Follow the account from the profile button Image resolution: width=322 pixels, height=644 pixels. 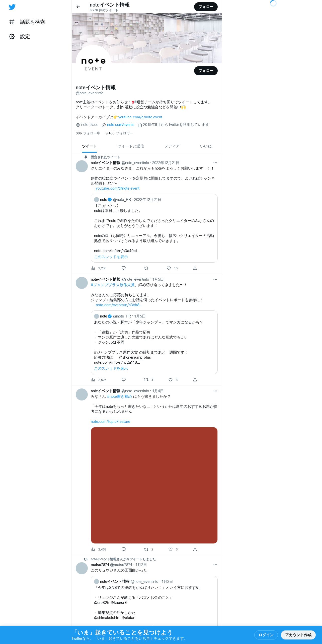[x=206, y=71]
